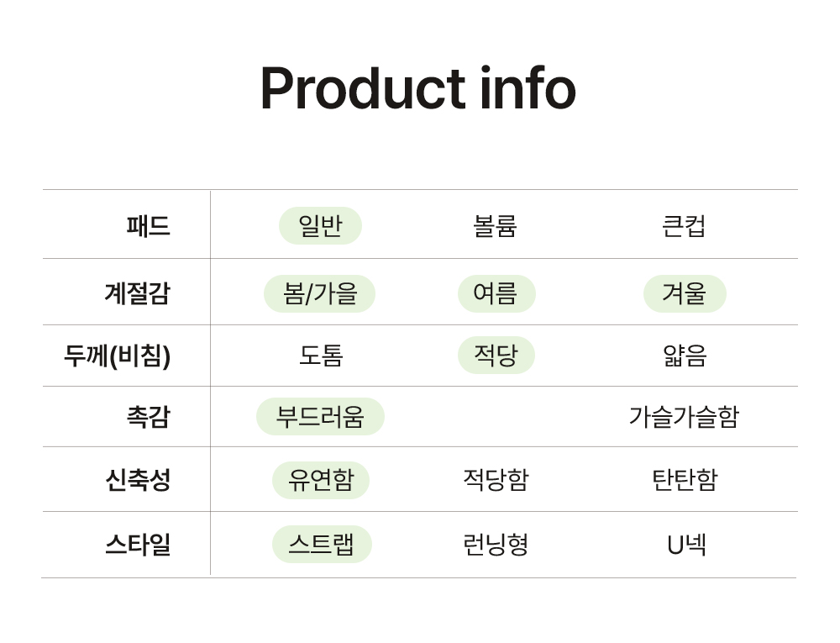
Task: Click the Product info heading
Action: (x=418, y=88)
